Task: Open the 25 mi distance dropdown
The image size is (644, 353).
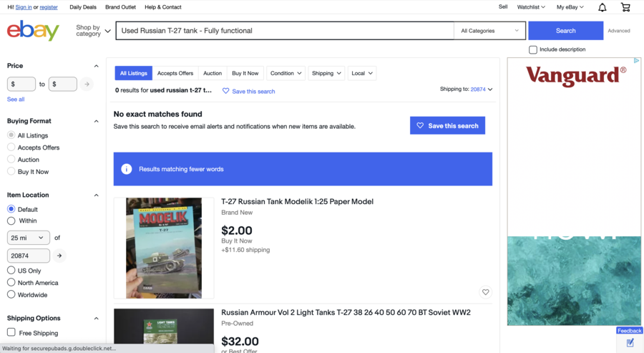Action: click(29, 238)
